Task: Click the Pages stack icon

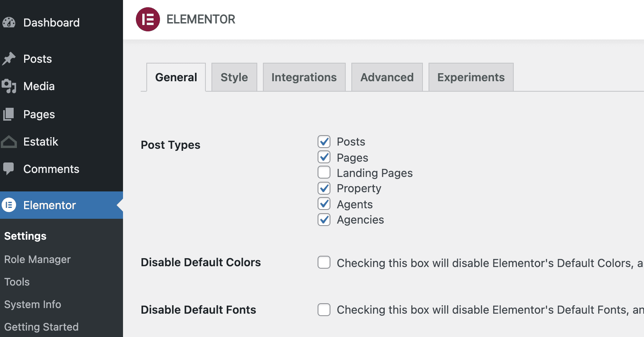Action: click(x=9, y=114)
